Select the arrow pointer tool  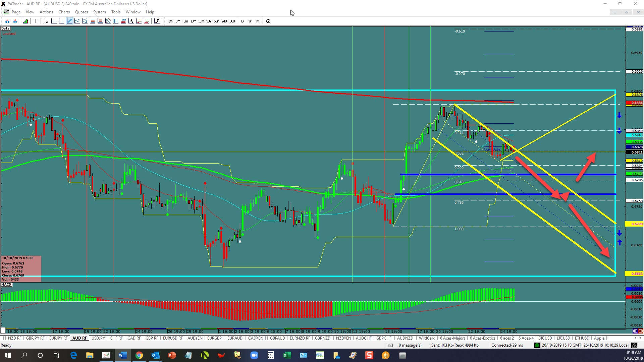tap(46, 21)
